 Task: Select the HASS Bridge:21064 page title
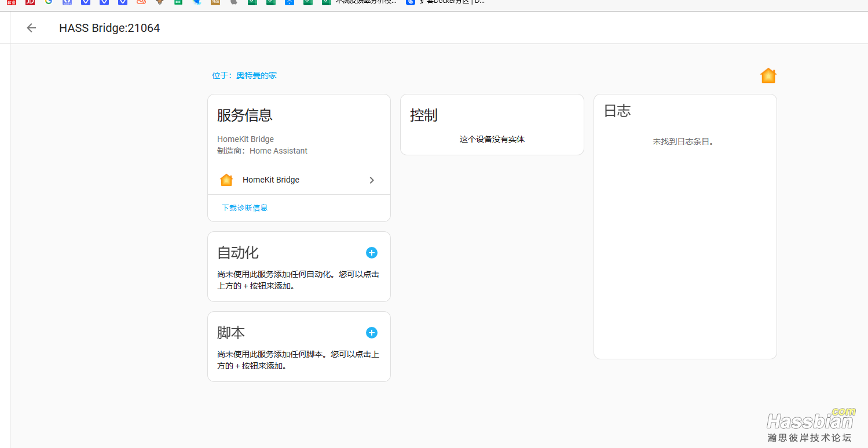point(109,28)
